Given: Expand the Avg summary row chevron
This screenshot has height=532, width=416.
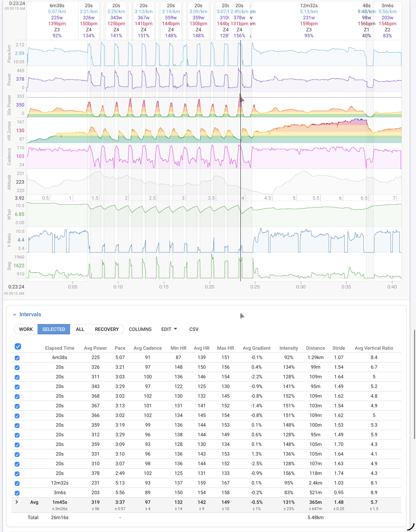Looking at the screenshot, I should coord(17,502).
